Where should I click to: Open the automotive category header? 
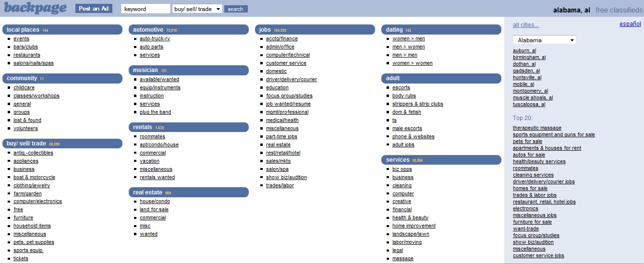189,30
